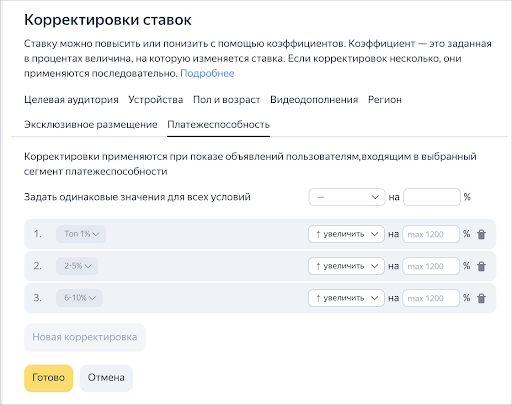Open the Топ 1% segment dropdown

pos(81,234)
